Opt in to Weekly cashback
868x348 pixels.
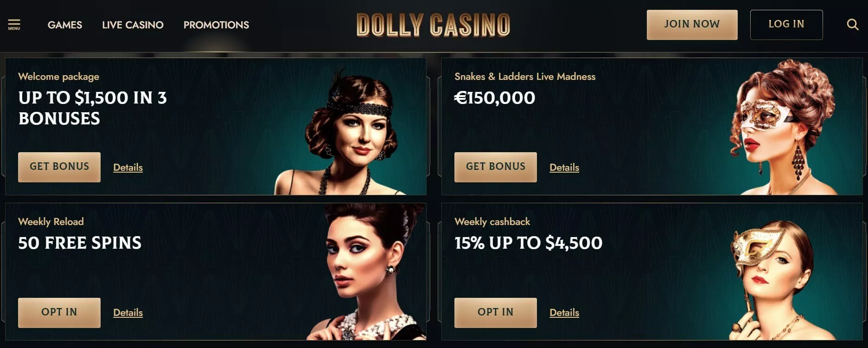[x=496, y=313]
